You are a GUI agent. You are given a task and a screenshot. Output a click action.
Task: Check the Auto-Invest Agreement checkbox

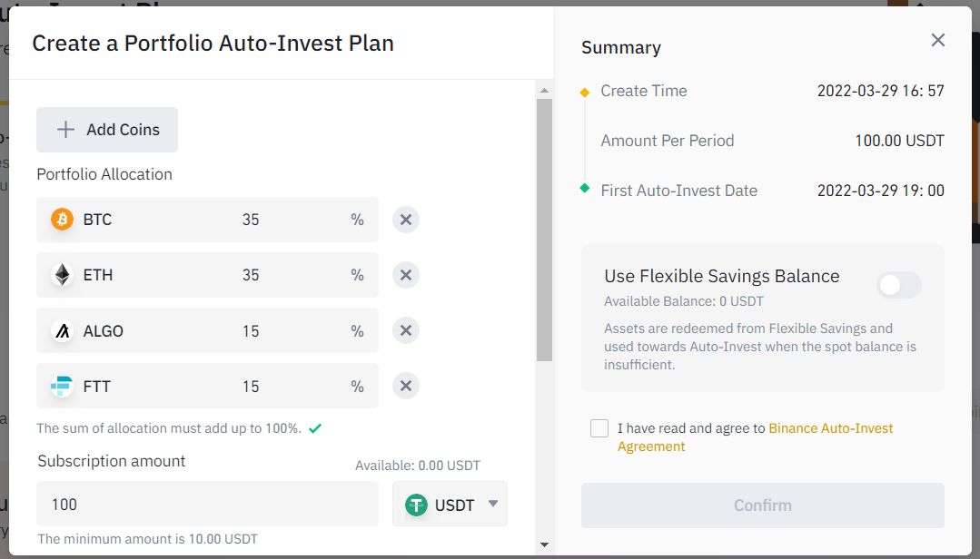pyautogui.click(x=599, y=428)
